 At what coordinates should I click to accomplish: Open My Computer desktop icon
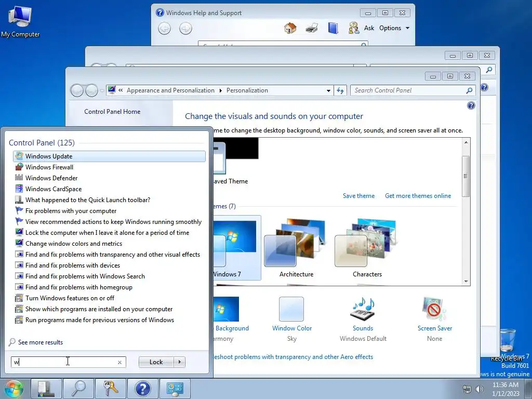[20, 22]
